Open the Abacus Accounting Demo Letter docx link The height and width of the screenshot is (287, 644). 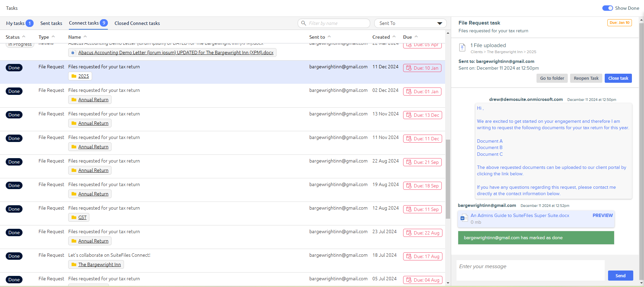tap(176, 53)
